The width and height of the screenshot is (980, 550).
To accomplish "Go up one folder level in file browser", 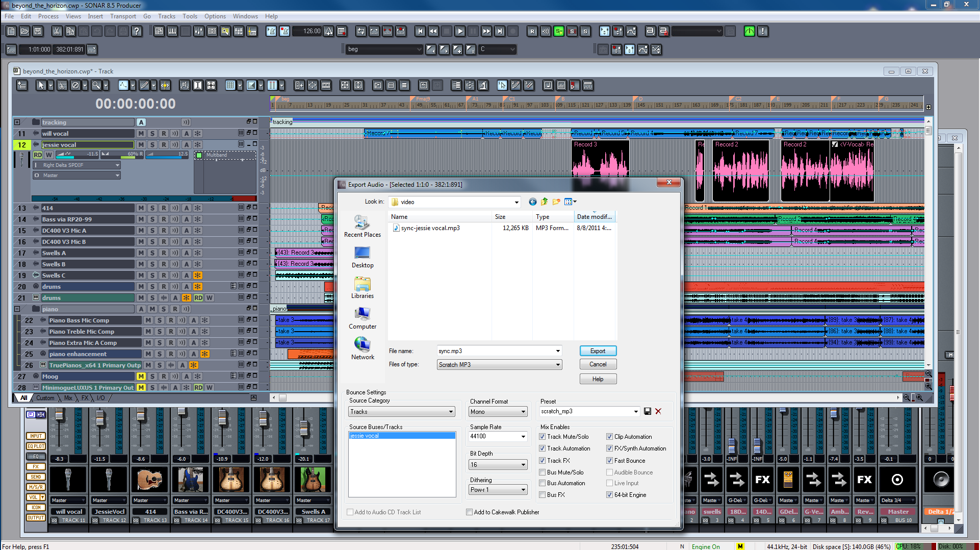I will (544, 202).
